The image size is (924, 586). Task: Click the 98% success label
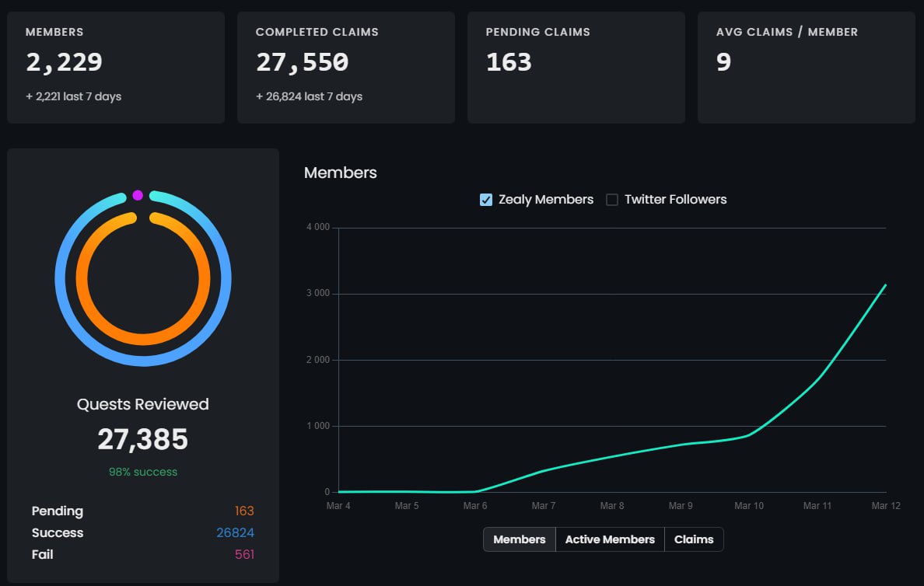click(x=142, y=472)
